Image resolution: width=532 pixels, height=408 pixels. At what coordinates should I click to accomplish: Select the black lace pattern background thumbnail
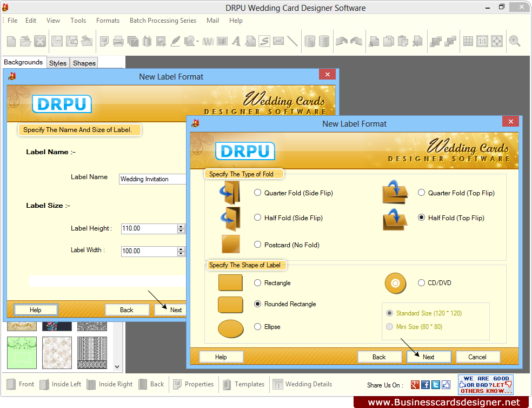(x=92, y=353)
